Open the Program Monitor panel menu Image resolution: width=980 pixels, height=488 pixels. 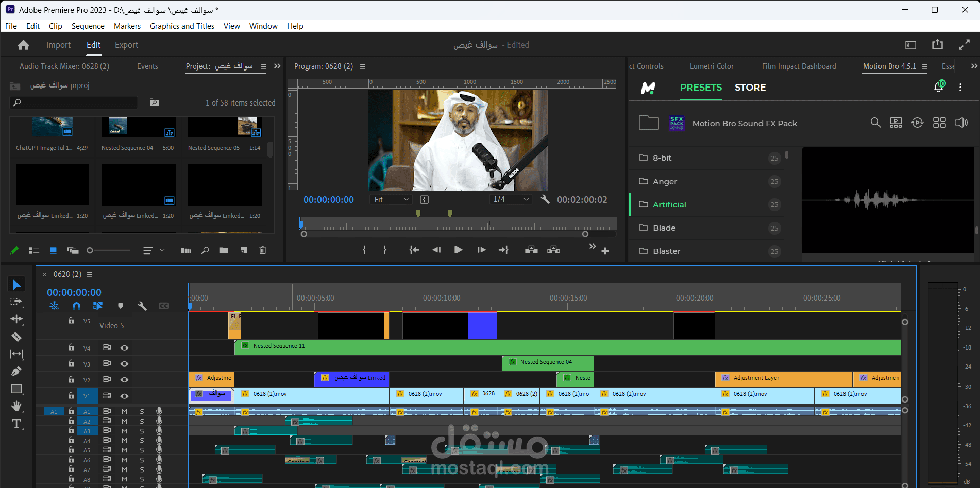(363, 66)
